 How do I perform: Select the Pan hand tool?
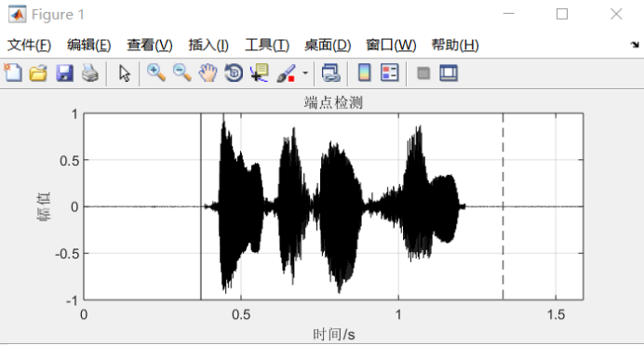tap(208, 73)
